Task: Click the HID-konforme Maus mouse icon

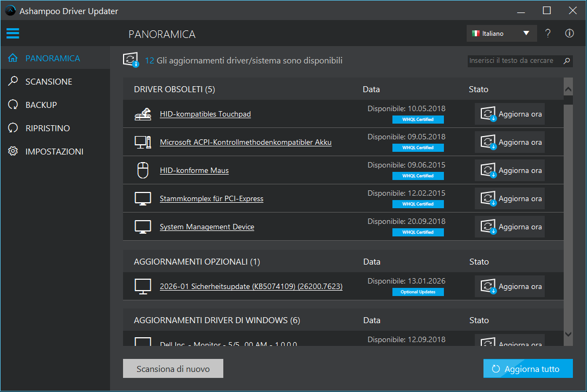Action: [x=143, y=171]
